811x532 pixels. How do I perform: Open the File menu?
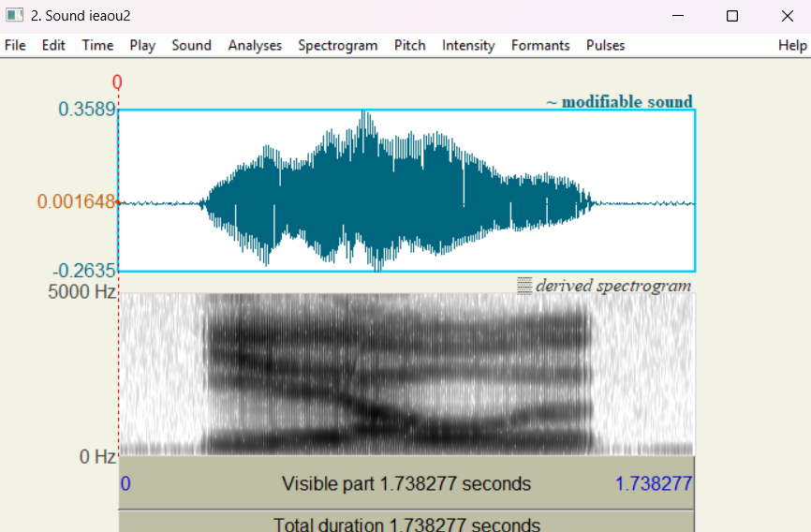pyautogui.click(x=15, y=46)
